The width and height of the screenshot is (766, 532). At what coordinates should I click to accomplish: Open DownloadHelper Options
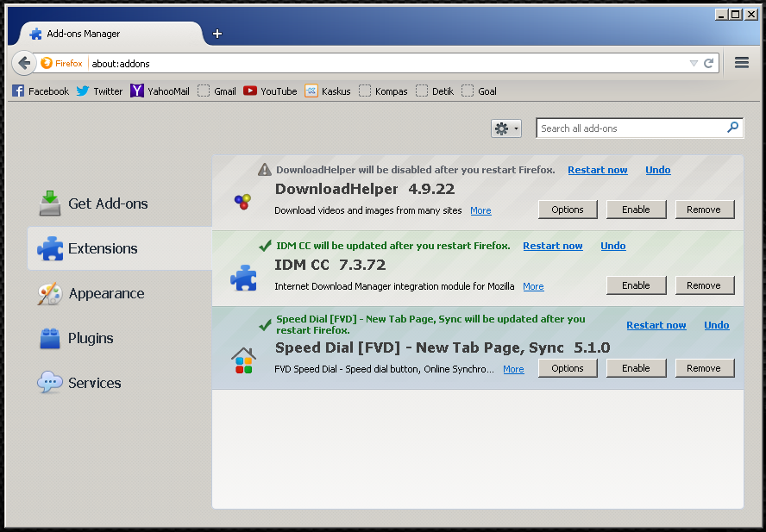[x=568, y=210]
